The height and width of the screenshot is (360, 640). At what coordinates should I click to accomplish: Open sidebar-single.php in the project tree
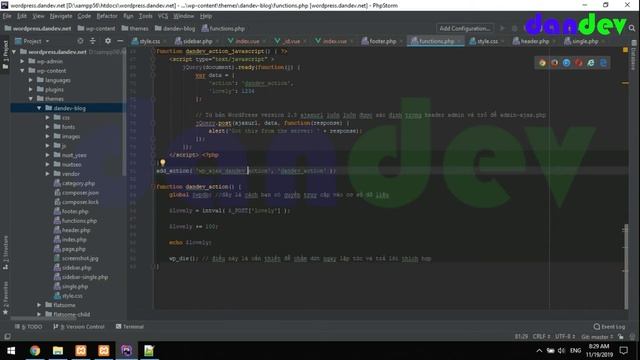coord(81,277)
